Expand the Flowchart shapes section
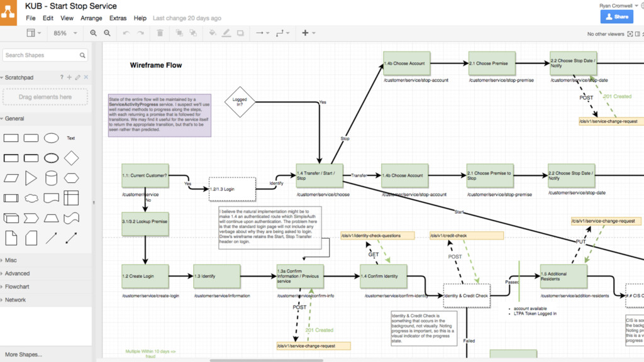The height and width of the screenshot is (362, 644). click(17, 287)
